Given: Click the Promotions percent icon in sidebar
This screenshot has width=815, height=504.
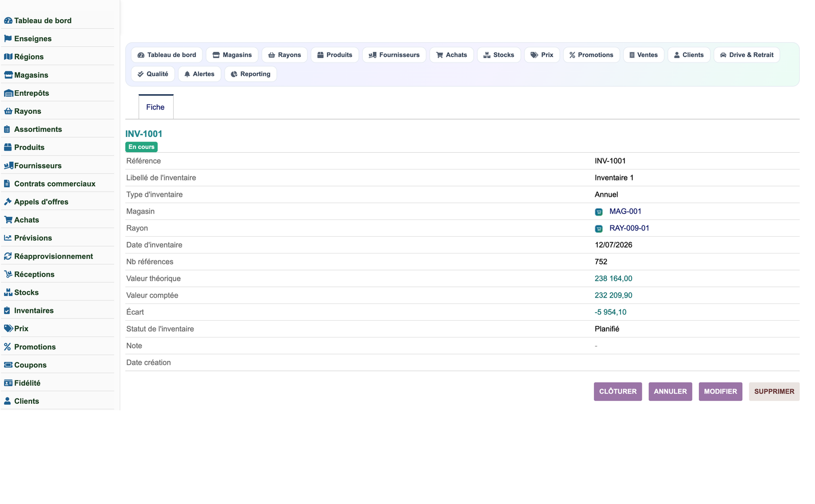Looking at the screenshot, I should click(x=7, y=347).
